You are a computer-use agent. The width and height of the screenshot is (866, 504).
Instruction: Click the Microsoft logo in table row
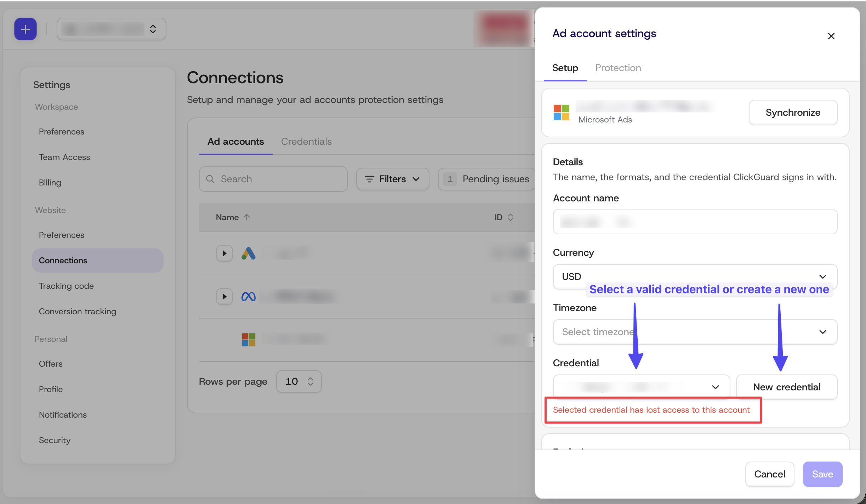(248, 340)
